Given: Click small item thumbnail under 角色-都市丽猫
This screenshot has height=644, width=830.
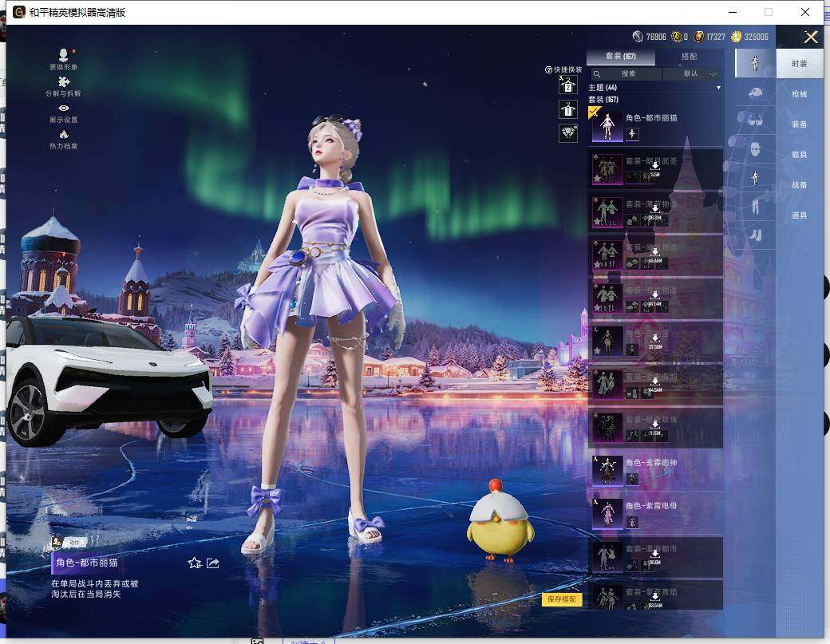Looking at the screenshot, I should (632, 134).
